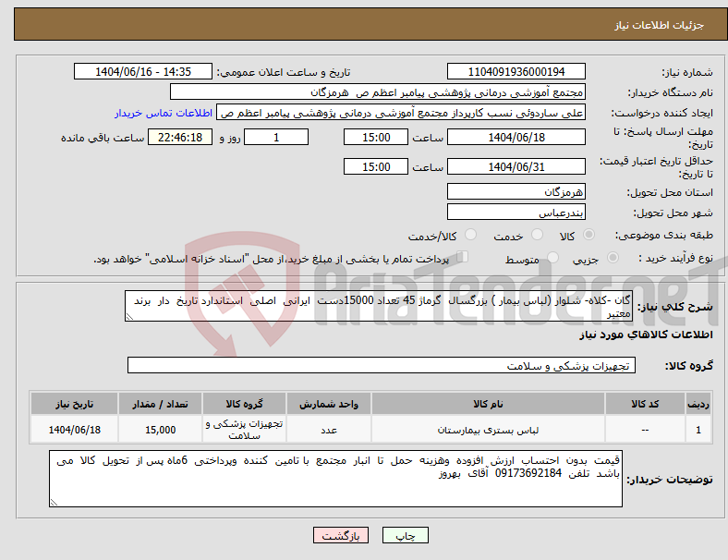
Task: Click the resize handle of the description textarea
Action: pos(129,317)
